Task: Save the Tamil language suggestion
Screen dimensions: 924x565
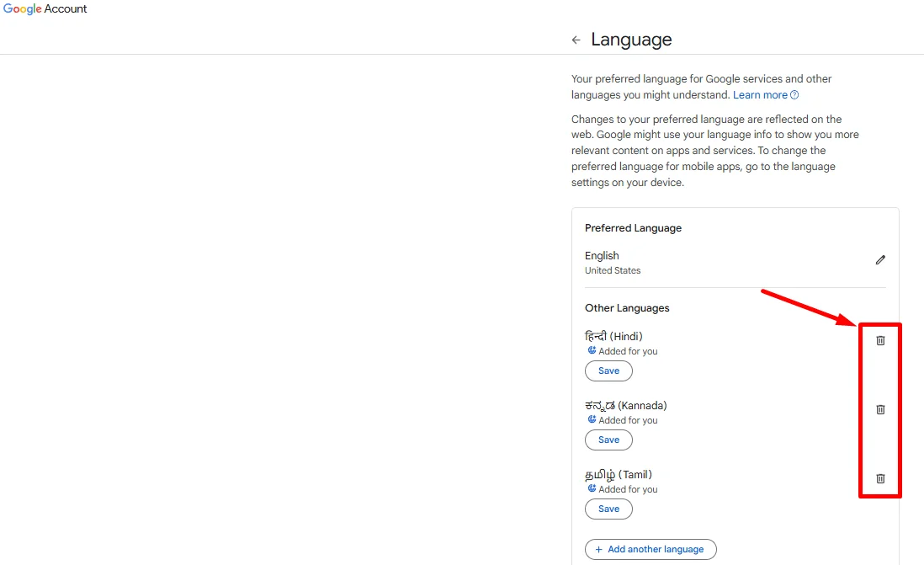Action: pos(608,509)
